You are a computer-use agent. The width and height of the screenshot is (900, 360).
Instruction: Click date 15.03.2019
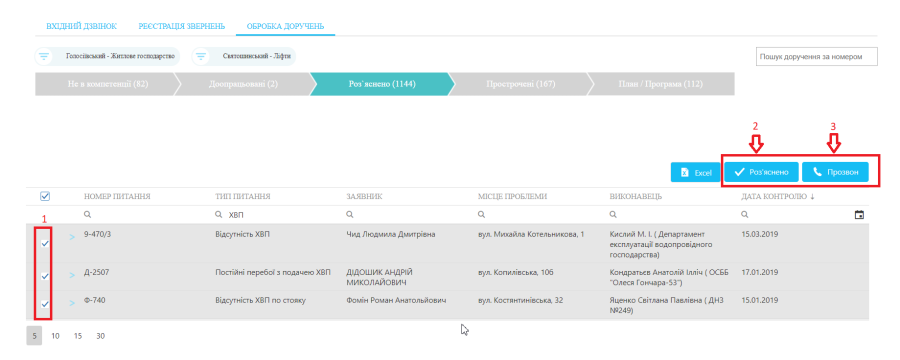pyautogui.click(x=760, y=234)
